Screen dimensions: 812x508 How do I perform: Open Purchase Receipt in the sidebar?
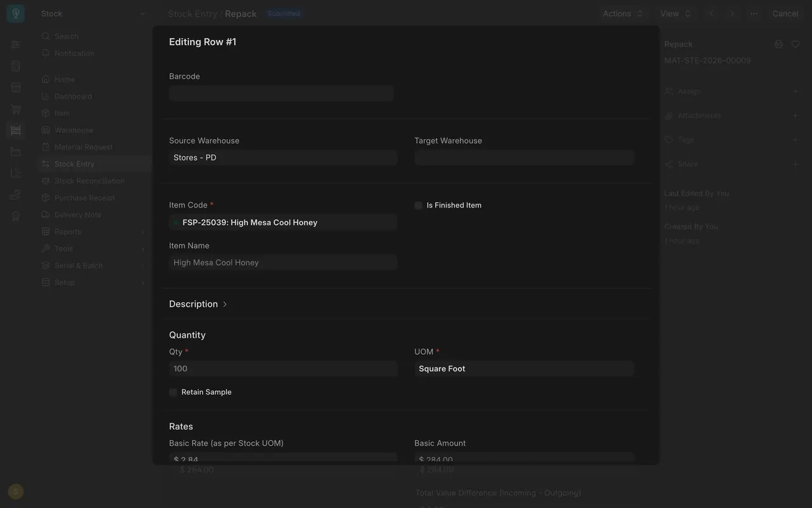(x=94, y=197)
